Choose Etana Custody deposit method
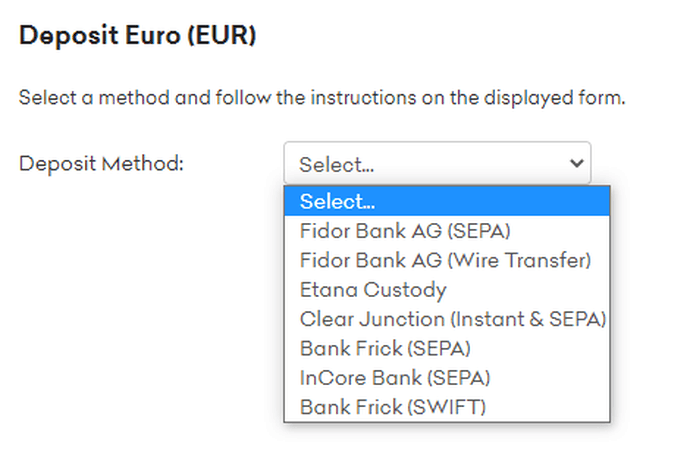Screen dimensions: 690x470 coord(373,290)
